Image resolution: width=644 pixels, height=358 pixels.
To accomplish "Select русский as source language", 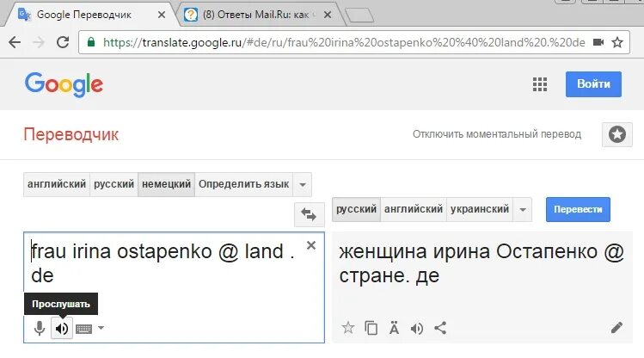I will coord(113,184).
